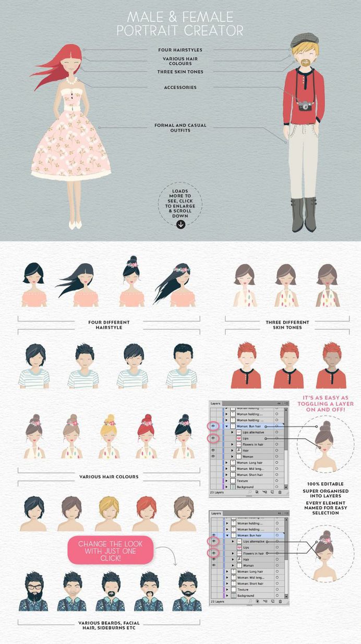The width and height of the screenshot is (361, 644).
Task: Toggle the Hair layer eye in upper panel
Action: coord(213,451)
